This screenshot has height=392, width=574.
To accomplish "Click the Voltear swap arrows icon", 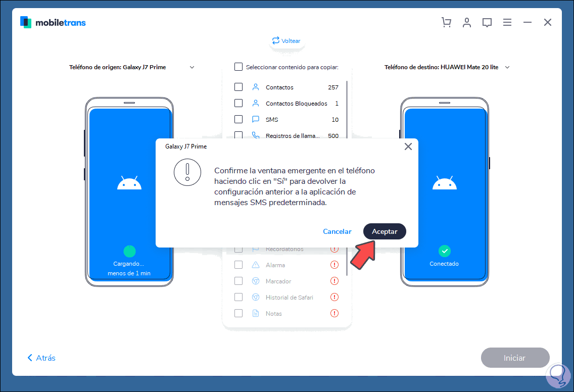I will [x=276, y=40].
